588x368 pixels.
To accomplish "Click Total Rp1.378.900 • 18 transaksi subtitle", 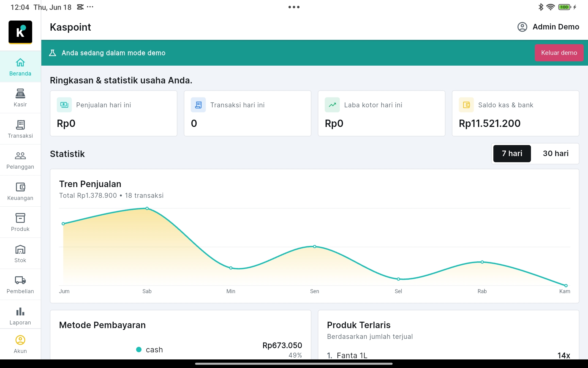I will pyautogui.click(x=111, y=196).
